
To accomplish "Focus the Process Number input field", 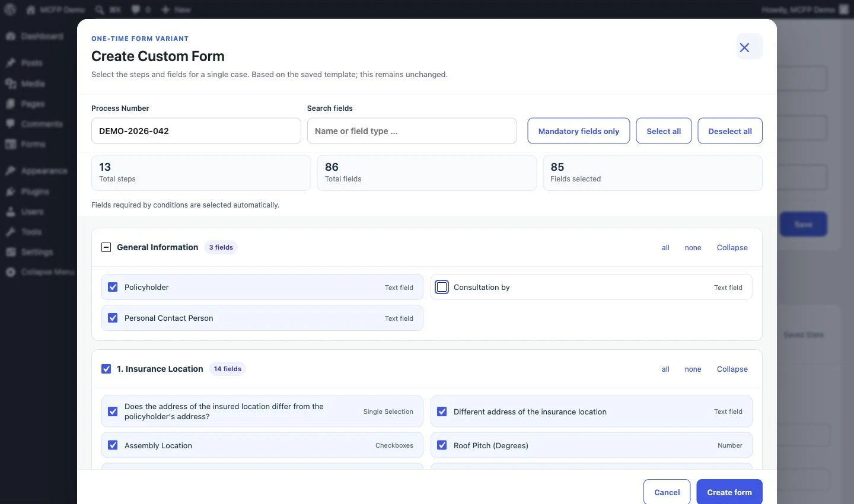I will click(x=196, y=131).
